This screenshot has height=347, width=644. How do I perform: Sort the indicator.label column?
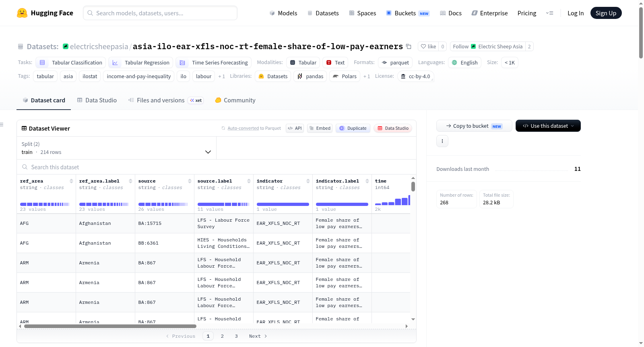(x=367, y=181)
